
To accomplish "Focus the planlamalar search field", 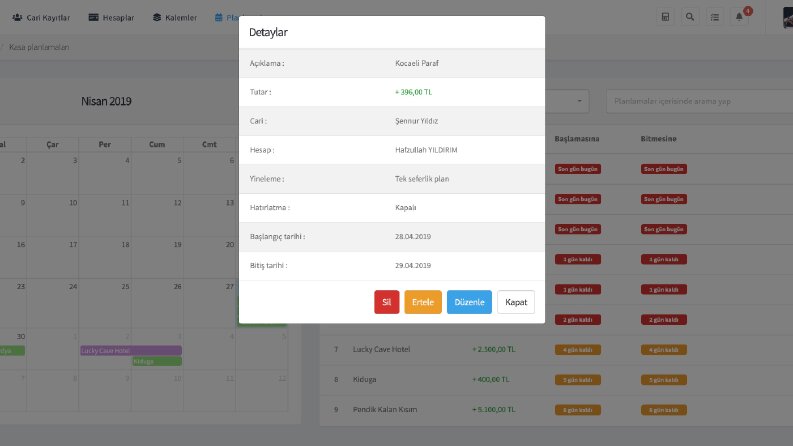I will (699, 101).
